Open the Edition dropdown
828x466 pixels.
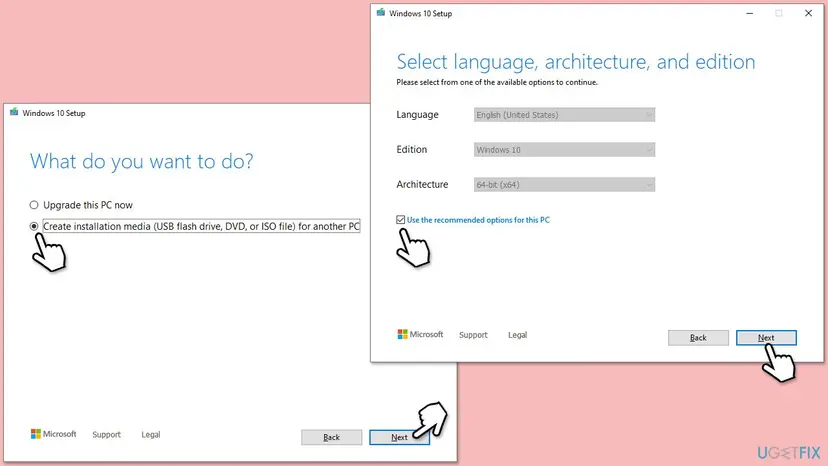tap(564, 150)
